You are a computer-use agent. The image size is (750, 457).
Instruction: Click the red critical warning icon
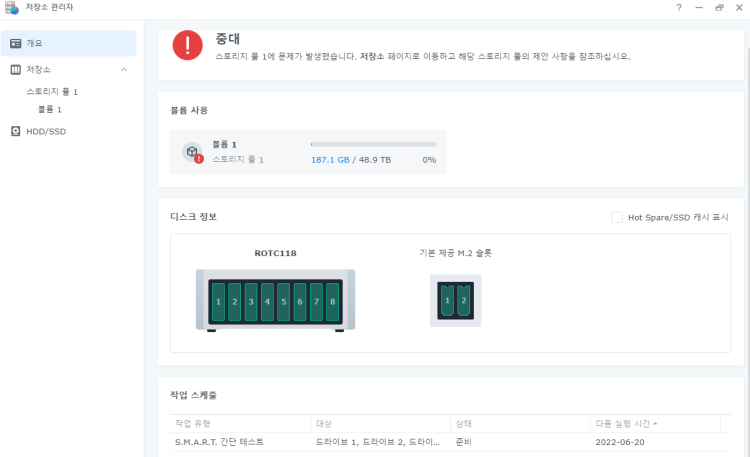(187, 45)
